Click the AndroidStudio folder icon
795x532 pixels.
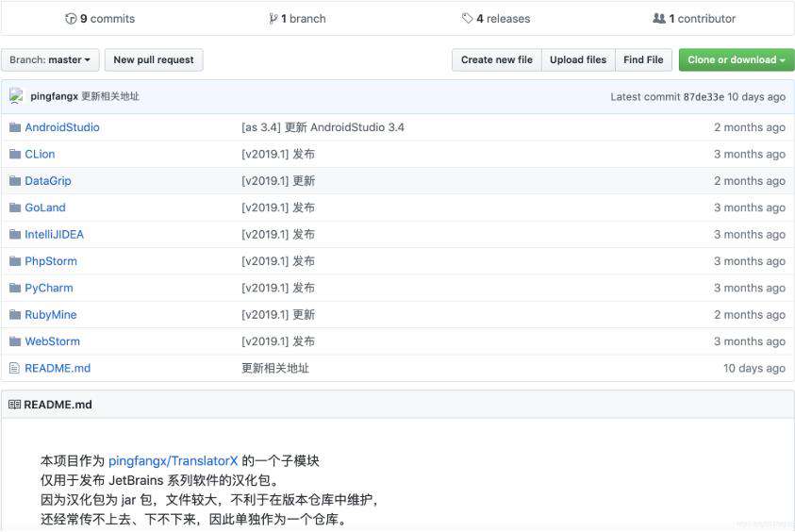[15, 127]
